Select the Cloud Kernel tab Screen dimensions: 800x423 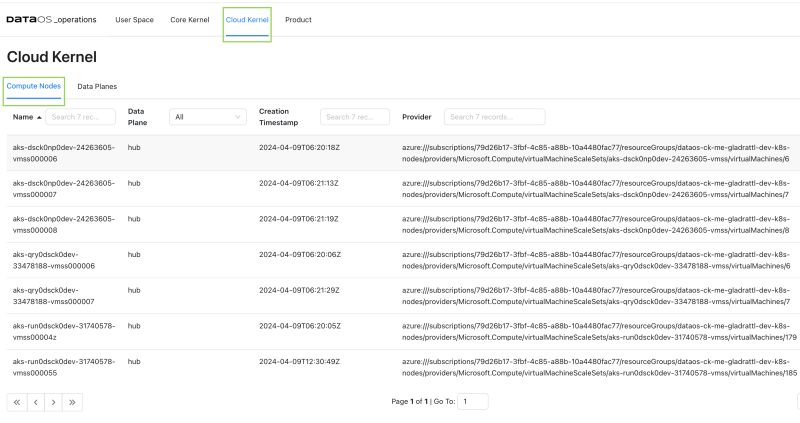point(247,20)
